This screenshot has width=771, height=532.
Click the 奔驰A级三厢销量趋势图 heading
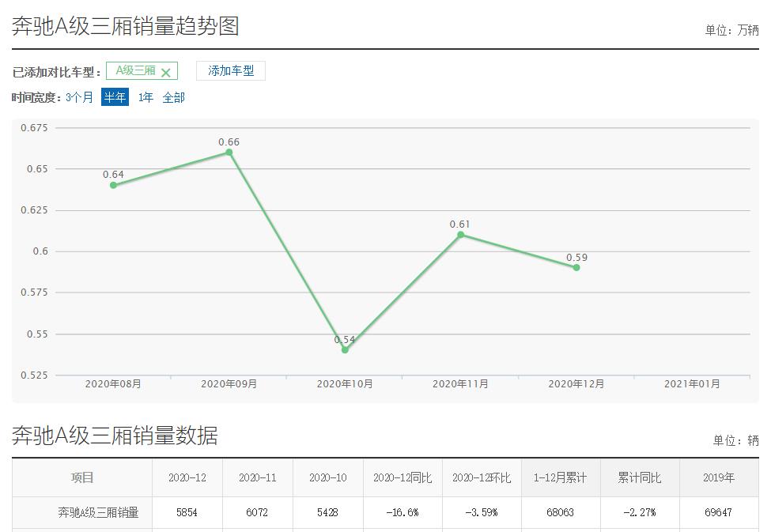point(126,26)
